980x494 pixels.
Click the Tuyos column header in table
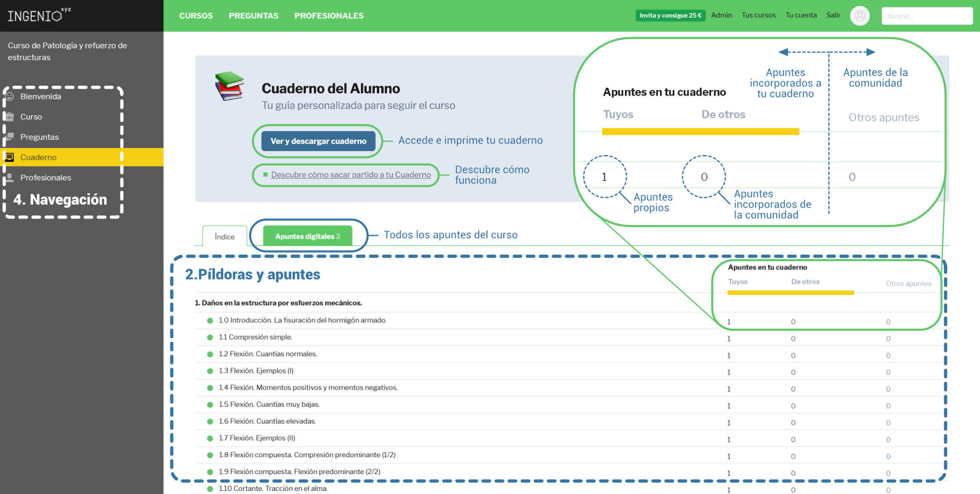[x=738, y=282]
